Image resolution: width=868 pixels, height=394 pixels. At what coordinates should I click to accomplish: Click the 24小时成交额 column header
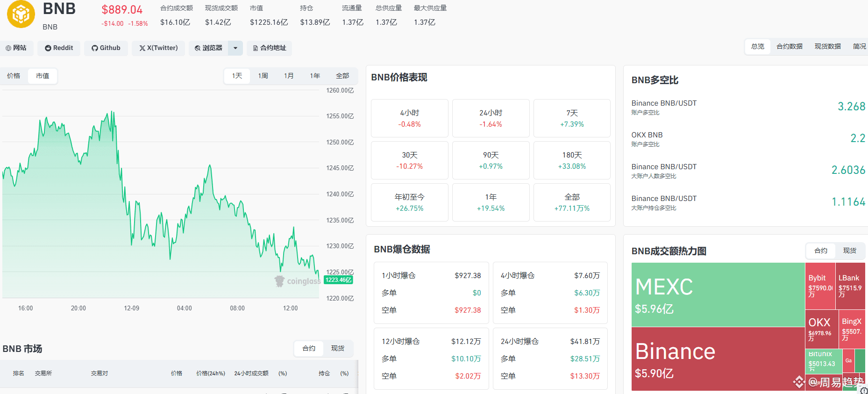pyautogui.click(x=251, y=373)
